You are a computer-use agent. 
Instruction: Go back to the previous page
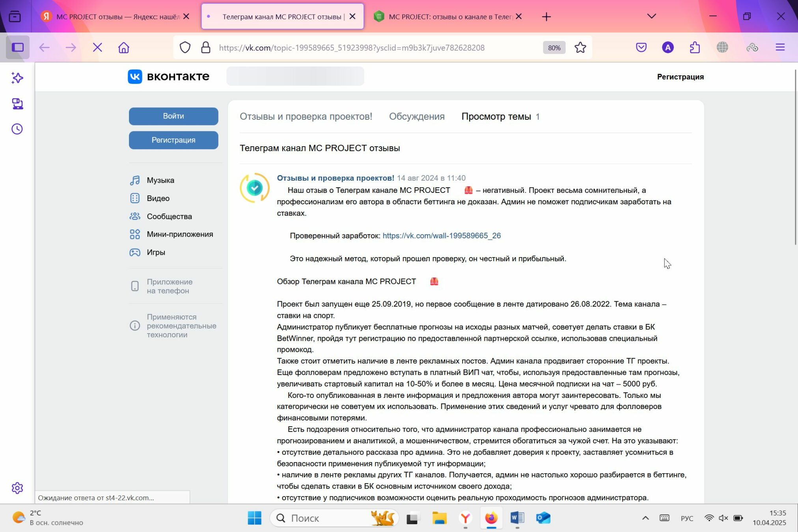44,48
